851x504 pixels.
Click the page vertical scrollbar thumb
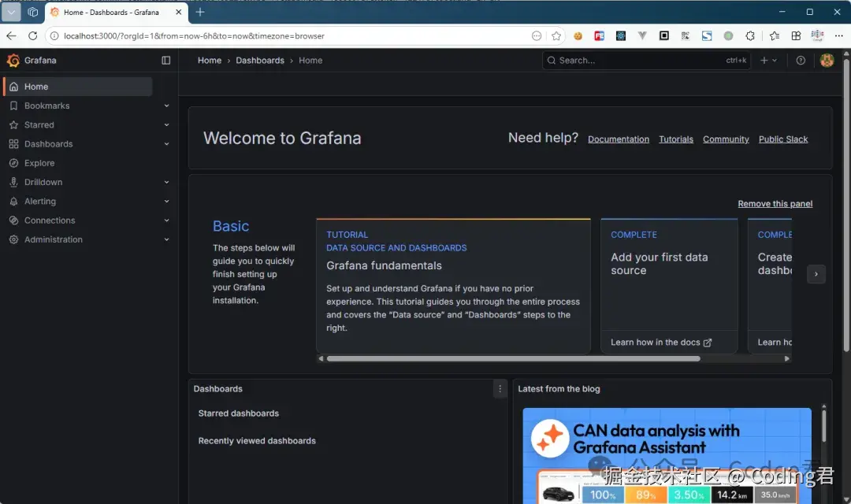846,203
